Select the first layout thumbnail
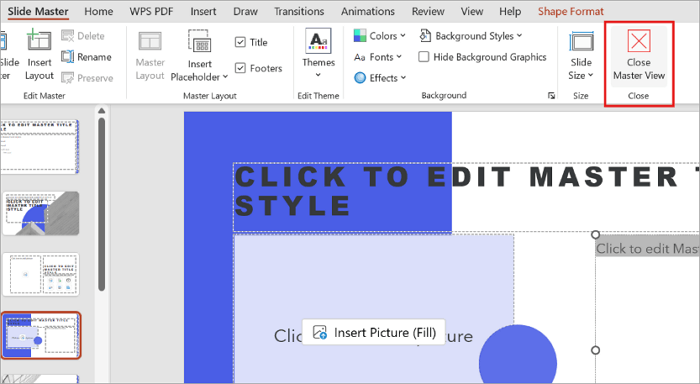Image resolution: width=700 pixels, height=384 pixels. coord(39,146)
